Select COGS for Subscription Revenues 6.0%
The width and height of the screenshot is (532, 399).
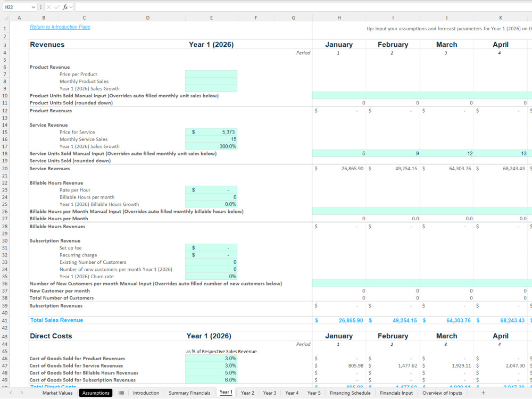pyautogui.click(x=211, y=380)
